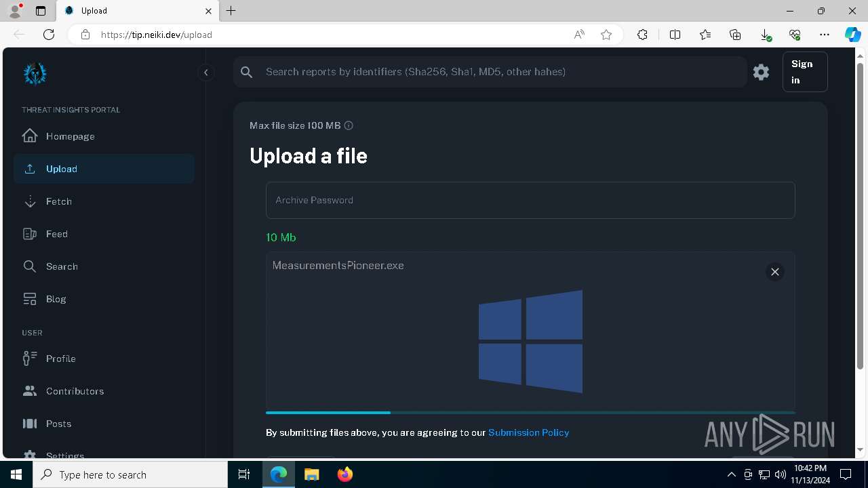Refresh the page
This screenshot has height=488, width=868.
tap(49, 35)
